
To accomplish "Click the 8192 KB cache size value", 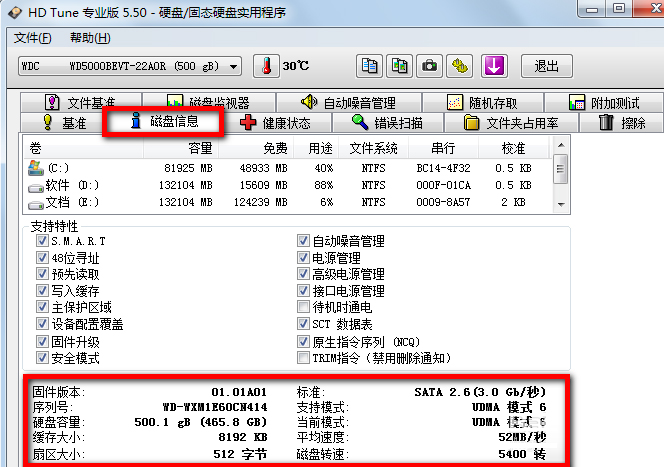I will (x=243, y=437).
